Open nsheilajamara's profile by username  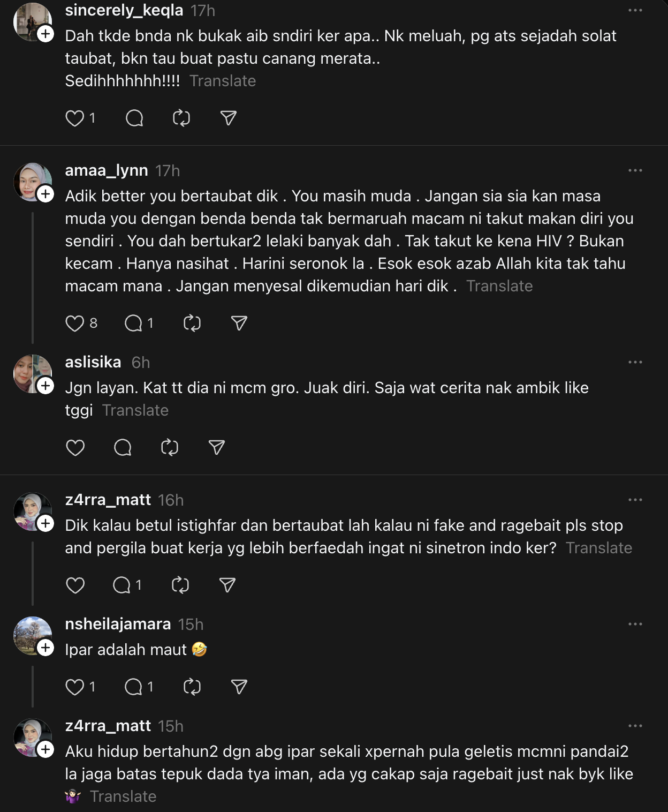[x=118, y=624]
